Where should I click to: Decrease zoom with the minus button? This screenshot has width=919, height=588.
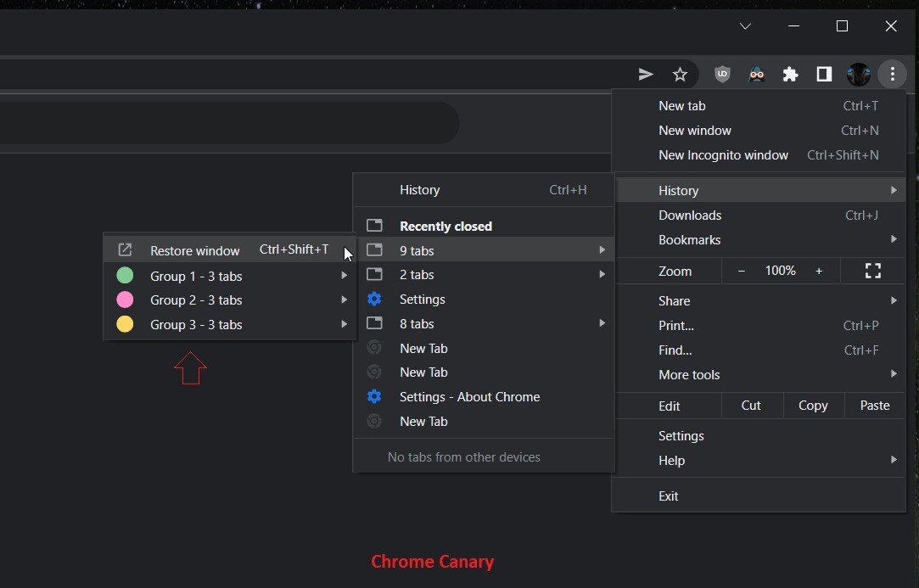tap(741, 271)
